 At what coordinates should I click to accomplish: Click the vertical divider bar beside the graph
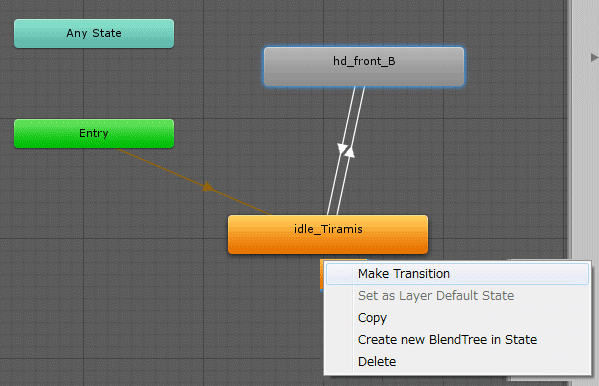point(569,130)
